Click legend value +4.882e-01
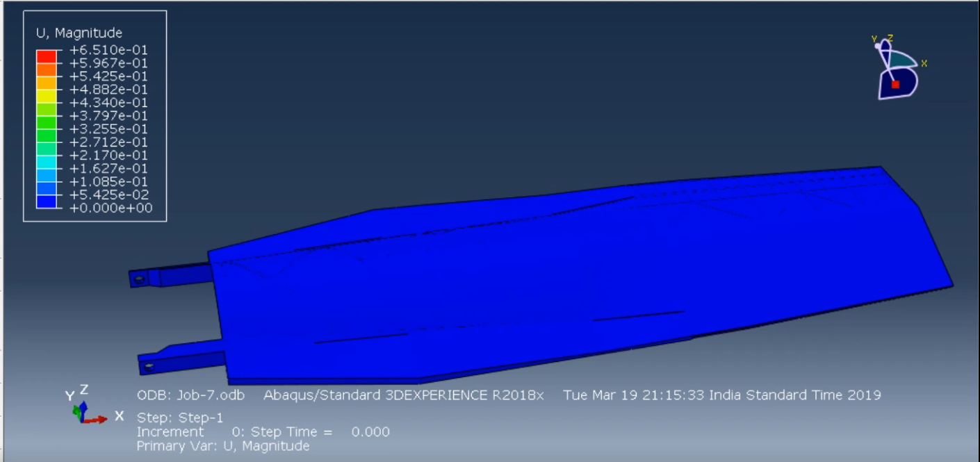Screen dimensions: 980x462 (x=108, y=90)
